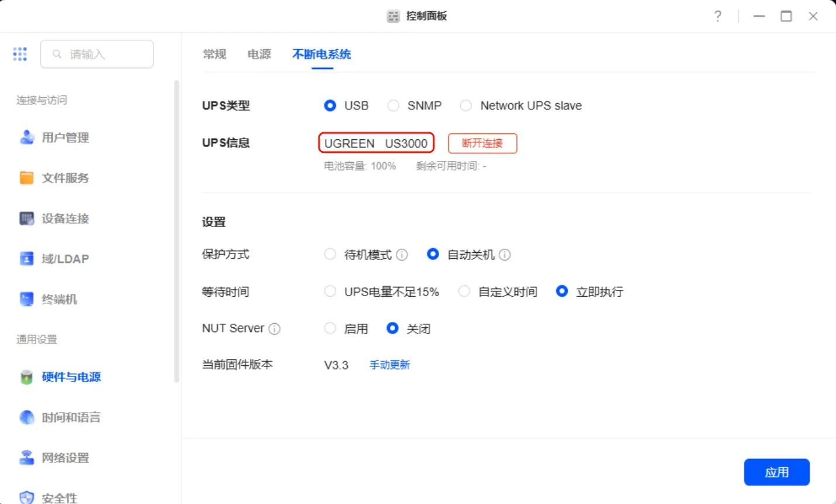This screenshot has width=836, height=504.
Task: Click the 通用设置 section header
Action: click(x=37, y=340)
